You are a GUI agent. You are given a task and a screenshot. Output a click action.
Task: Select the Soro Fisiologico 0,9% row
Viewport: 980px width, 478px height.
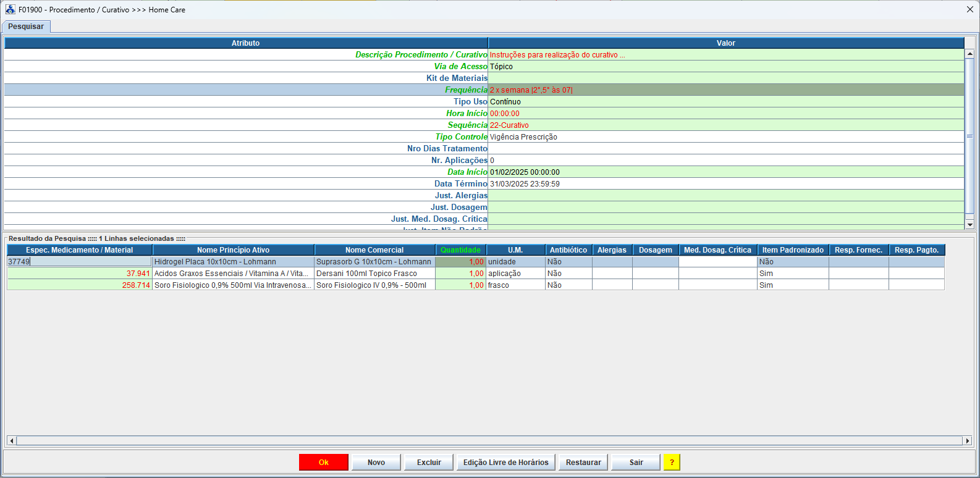click(232, 285)
